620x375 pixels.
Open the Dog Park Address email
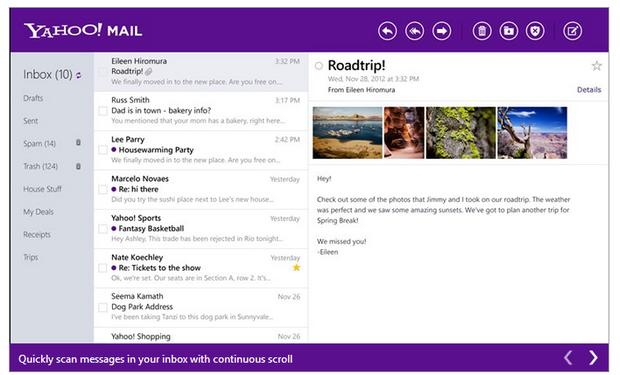[x=201, y=307]
